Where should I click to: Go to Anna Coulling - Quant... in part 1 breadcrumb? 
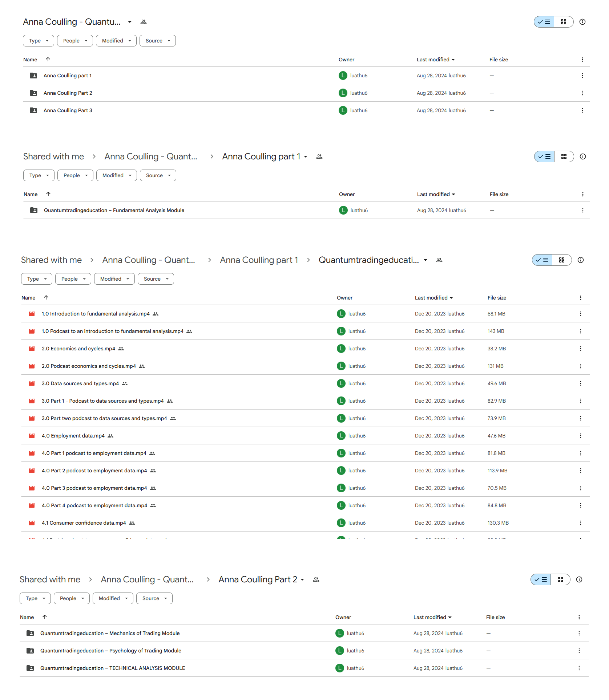[x=151, y=156]
